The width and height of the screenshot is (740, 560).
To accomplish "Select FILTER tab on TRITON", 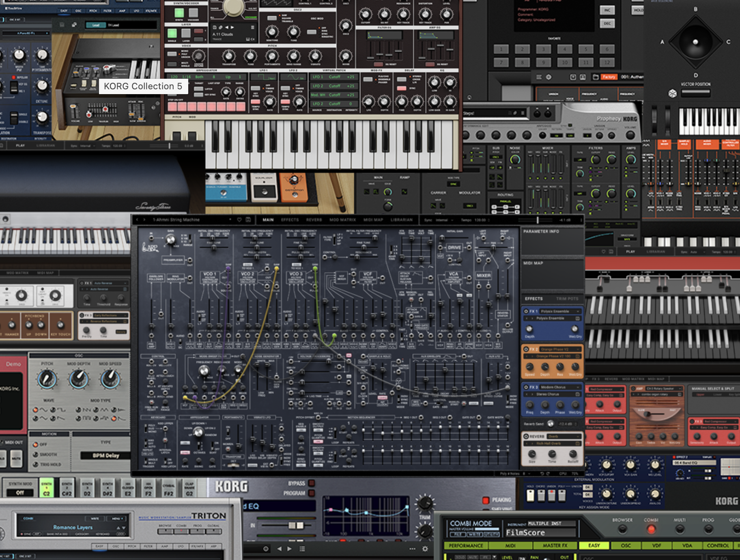I will 148,546.
